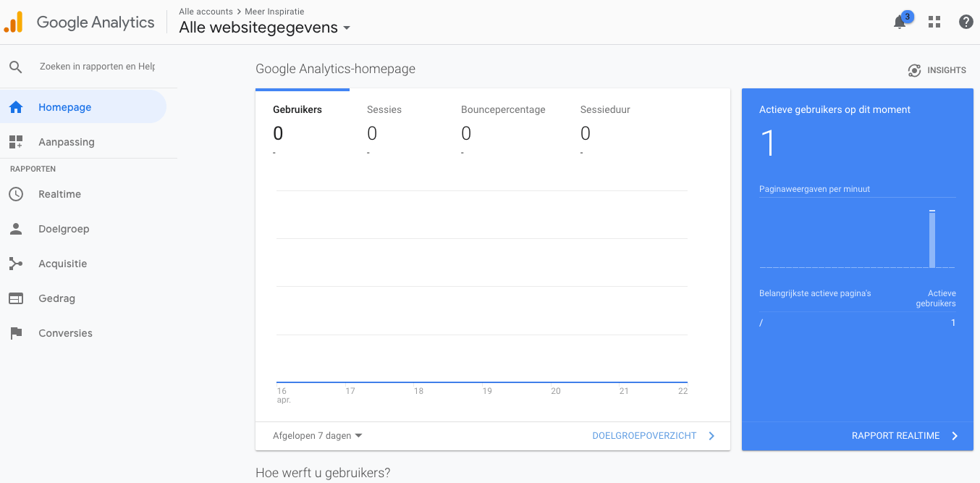Open Realtime reports via the clock icon

coord(16,194)
